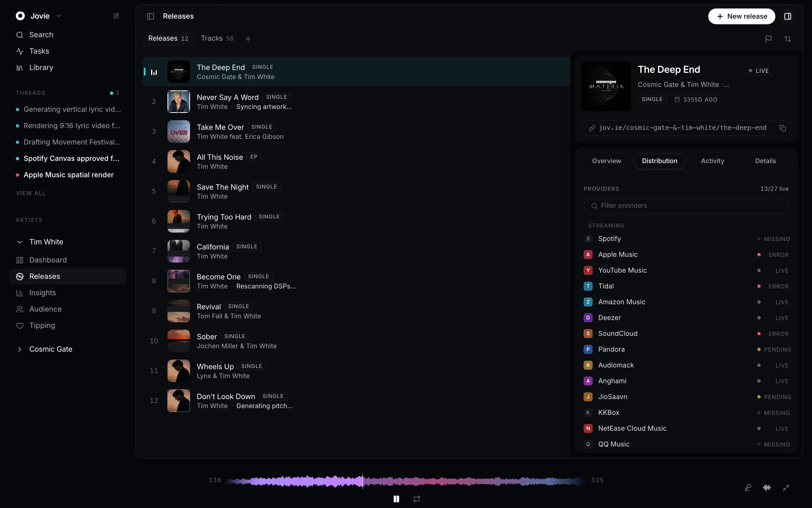Click the New release button
The width and height of the screenshot is (812, 508).
click(x=742, y=16)
